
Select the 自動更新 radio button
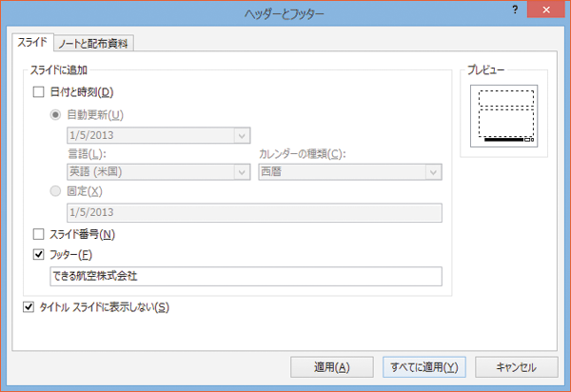(x=55, y=115)
